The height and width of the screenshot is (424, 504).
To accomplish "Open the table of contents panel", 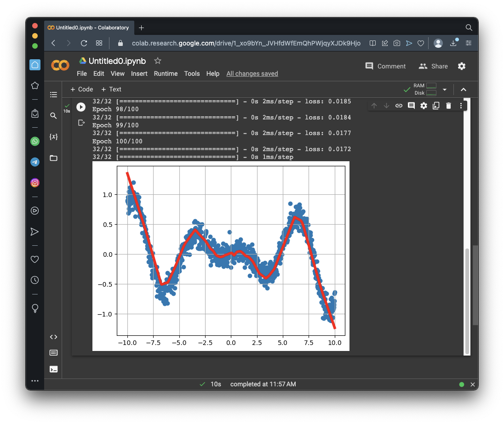I will (x=53, y=95).
